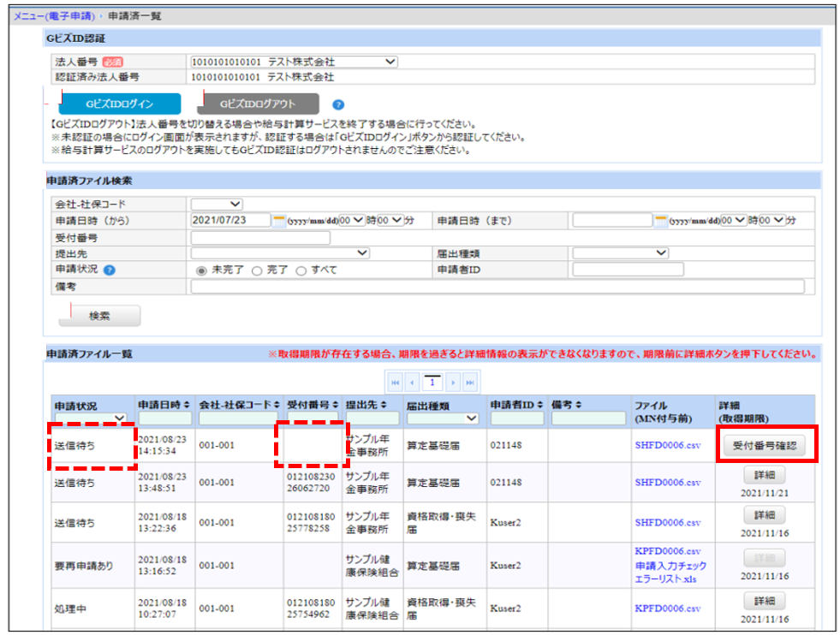The width and height of the screenshot is (840, 635).
Task: Sort table by 提出先 column
Action: point(384,404)
